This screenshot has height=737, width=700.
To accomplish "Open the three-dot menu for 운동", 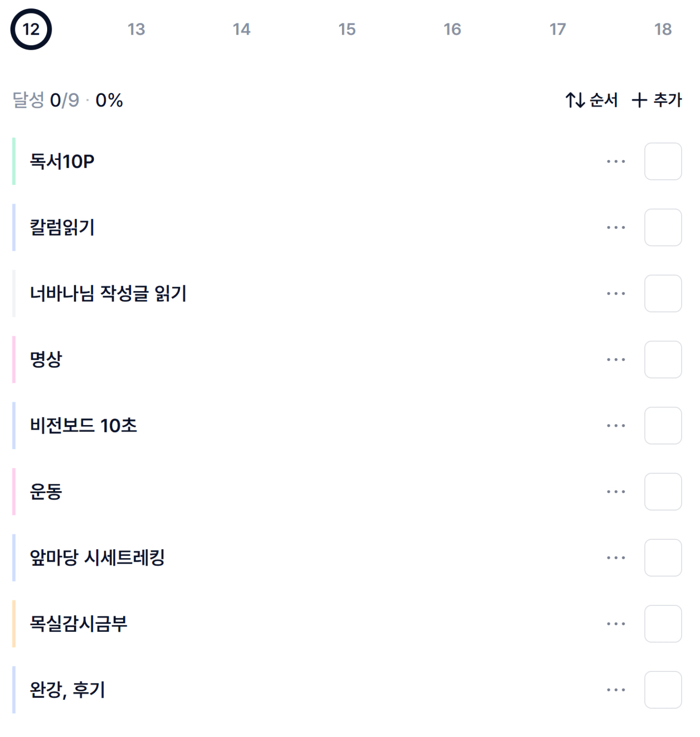I will coord(616,492).
